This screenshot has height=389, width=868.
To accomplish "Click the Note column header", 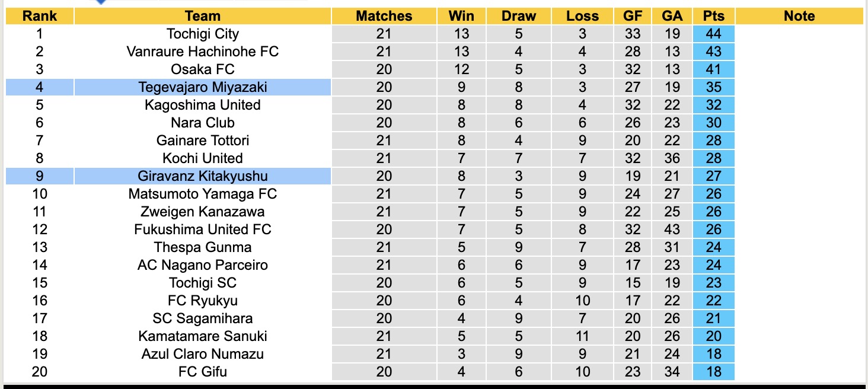I will tap(799, 16).
